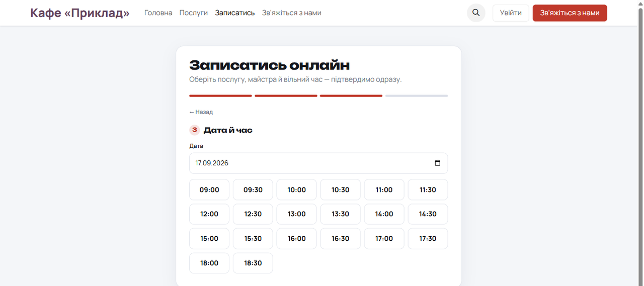Choose the 16:00 time slot
The image size is (644, 286).
(x=297, y=239)
